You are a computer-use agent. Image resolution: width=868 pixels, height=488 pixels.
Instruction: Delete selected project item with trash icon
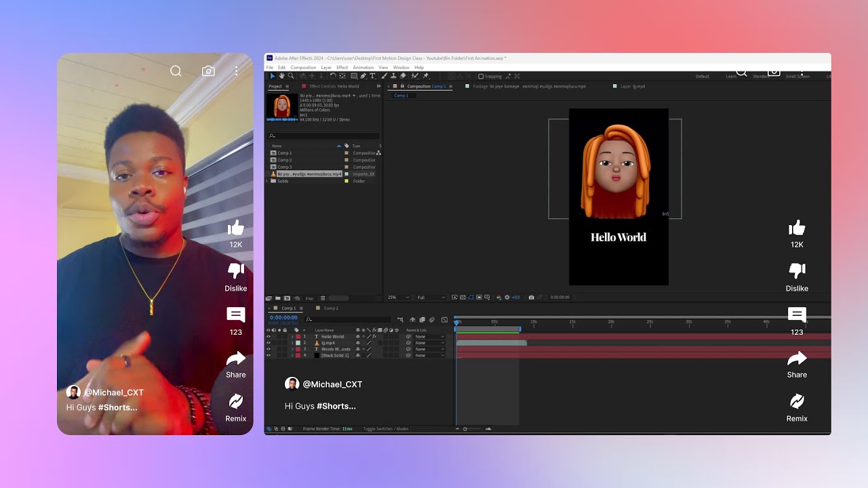323,298
